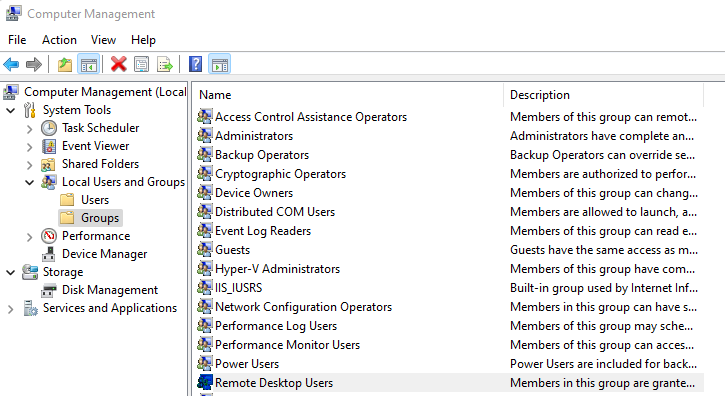Viewport: 725px width, 396px height.
Task: Click the Users folder icon
Action: click(68, 200)
